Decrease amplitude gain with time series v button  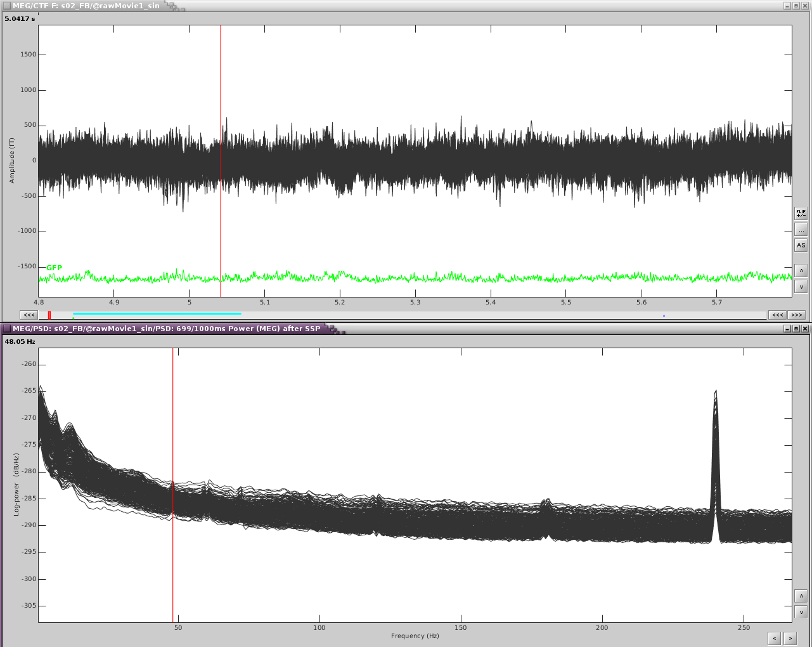[x=801, y=287]
